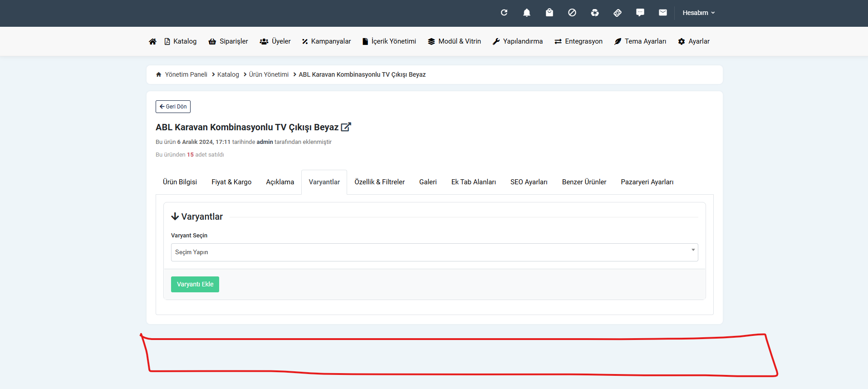The height and width of the screenshot is (389, 868).
Task: Open the Kampanyalar menu
Action: click(x=326, y=41)
